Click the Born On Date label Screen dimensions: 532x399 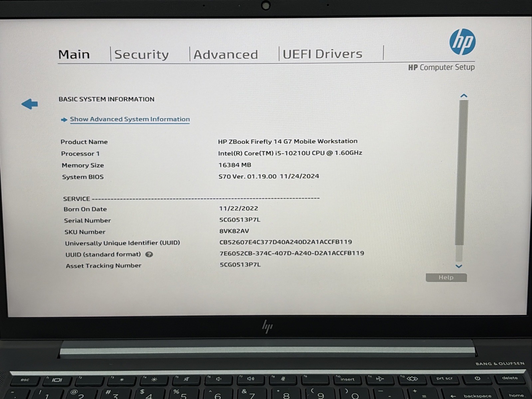[85, 209]
